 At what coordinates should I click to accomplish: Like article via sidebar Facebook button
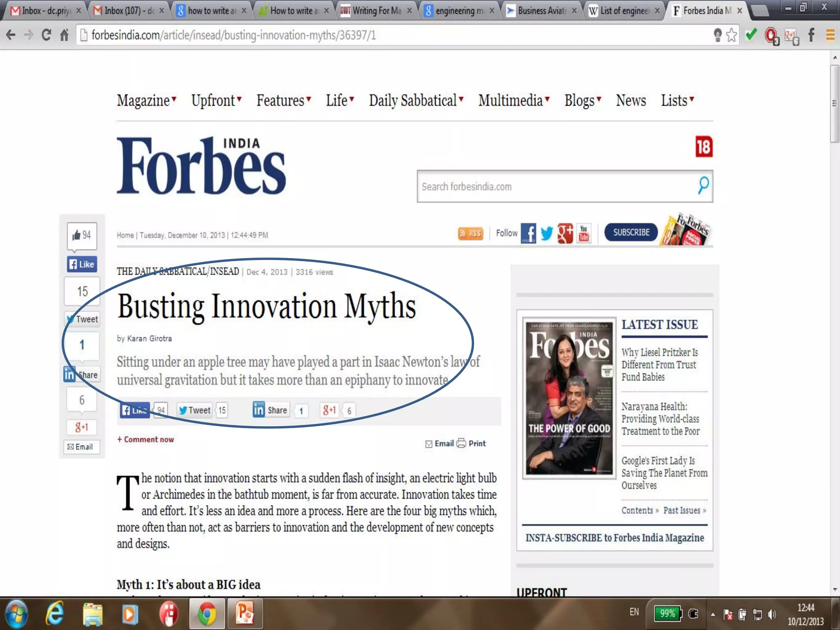tap(82, 264)
